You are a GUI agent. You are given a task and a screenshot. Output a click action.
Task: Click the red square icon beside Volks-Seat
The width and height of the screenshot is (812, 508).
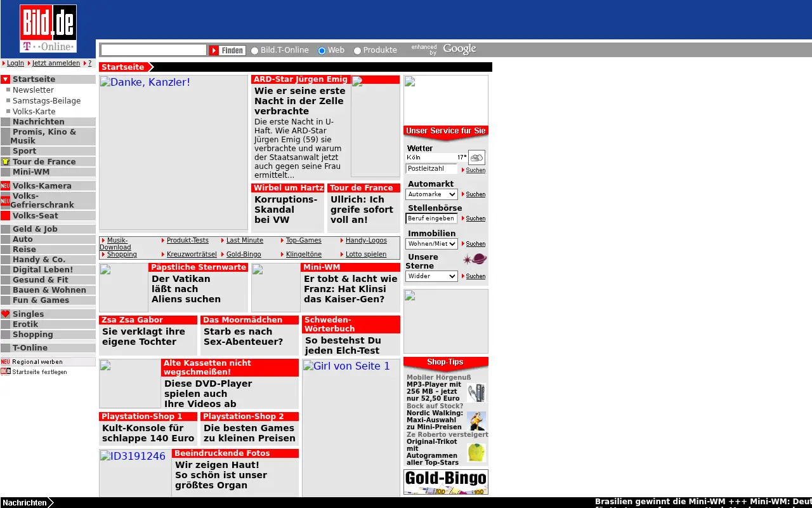[x=5, y=216]
